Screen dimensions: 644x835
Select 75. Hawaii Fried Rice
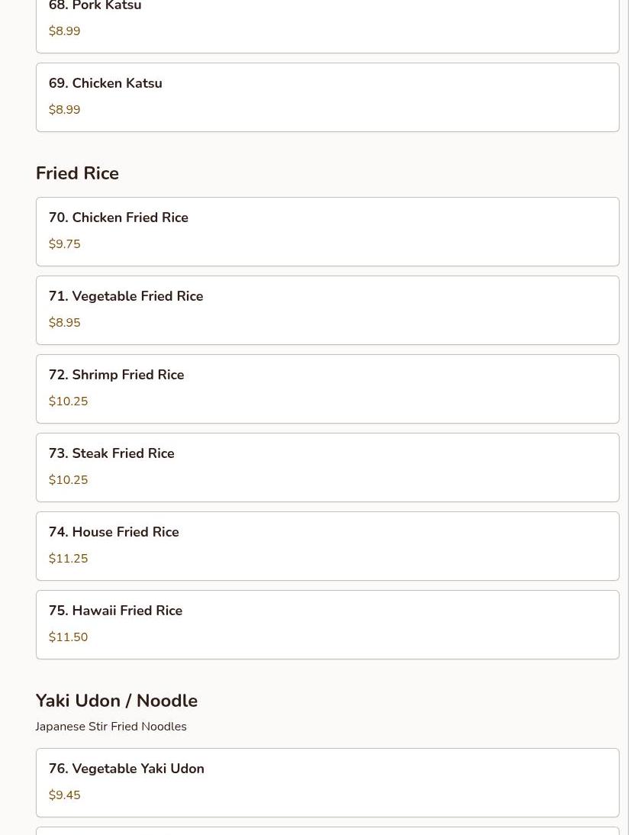tap(327, 624)
